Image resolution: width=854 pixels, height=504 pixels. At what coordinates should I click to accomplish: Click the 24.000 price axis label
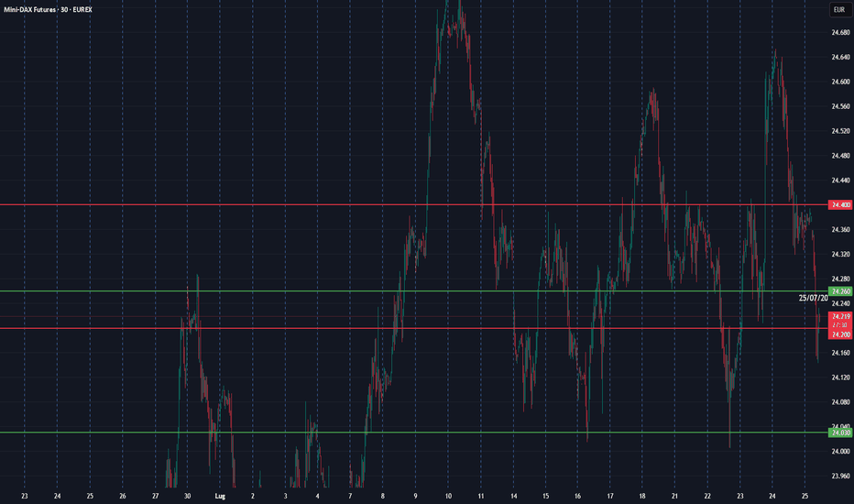click(840, 452)
